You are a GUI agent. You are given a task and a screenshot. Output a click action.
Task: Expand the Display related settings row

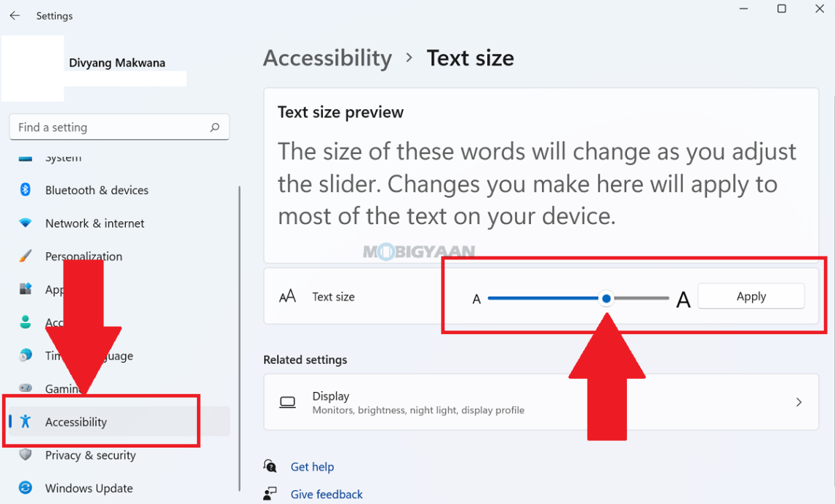801,401
